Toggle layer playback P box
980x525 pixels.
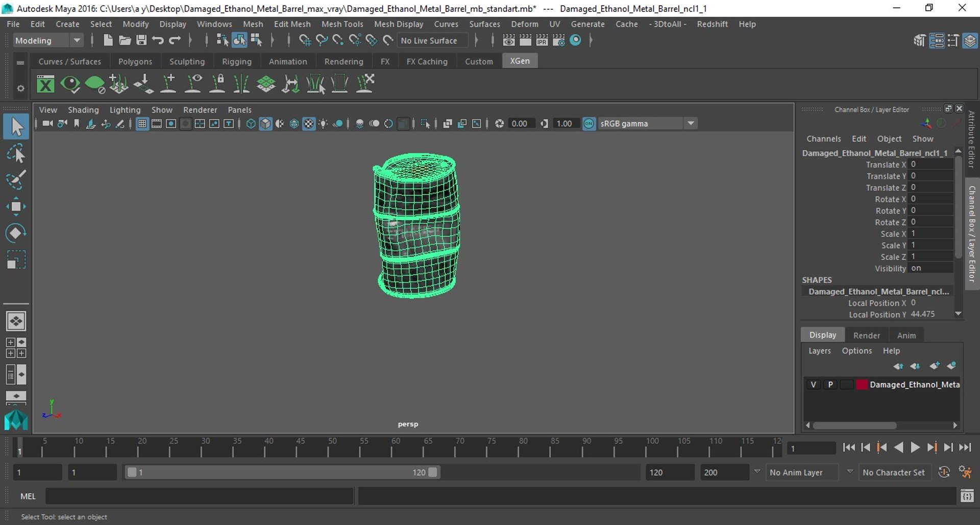(x=830, y=385)
